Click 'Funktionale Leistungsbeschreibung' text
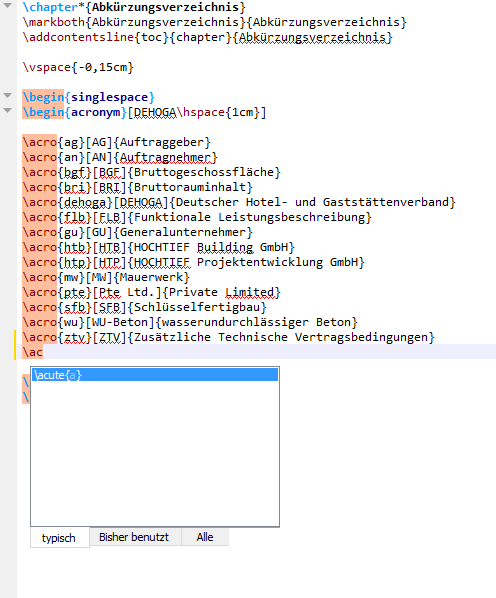 point(249,217)
